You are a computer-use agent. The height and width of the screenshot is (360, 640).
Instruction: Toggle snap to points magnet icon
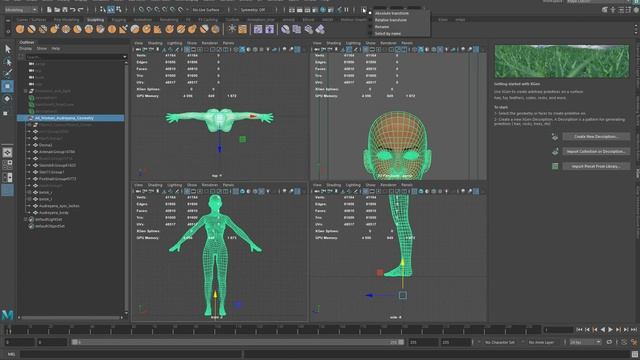pos(157,9)
